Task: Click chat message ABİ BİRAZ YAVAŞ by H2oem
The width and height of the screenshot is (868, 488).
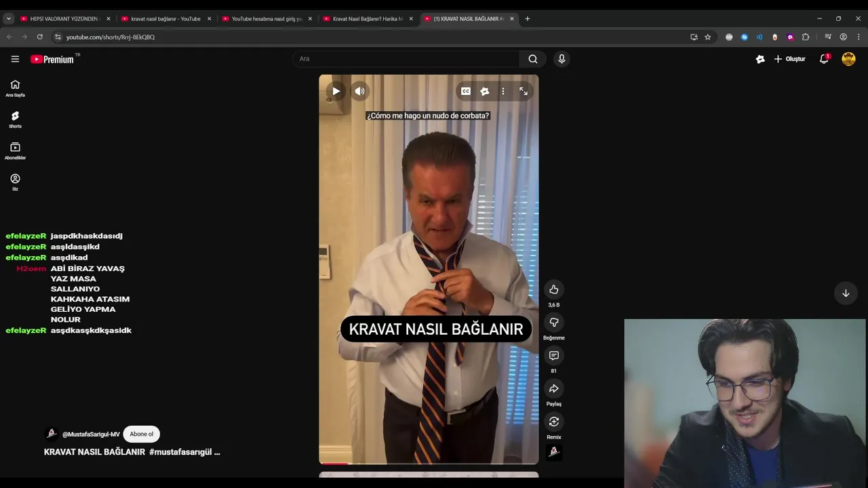Action: pyautogui.click(x=87, y=268)
